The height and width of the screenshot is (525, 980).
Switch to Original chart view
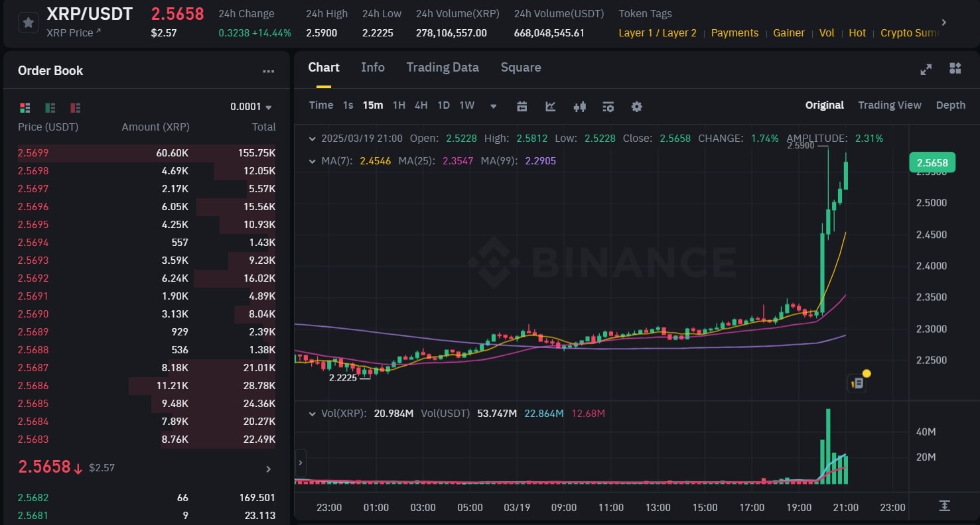(825, 105)
